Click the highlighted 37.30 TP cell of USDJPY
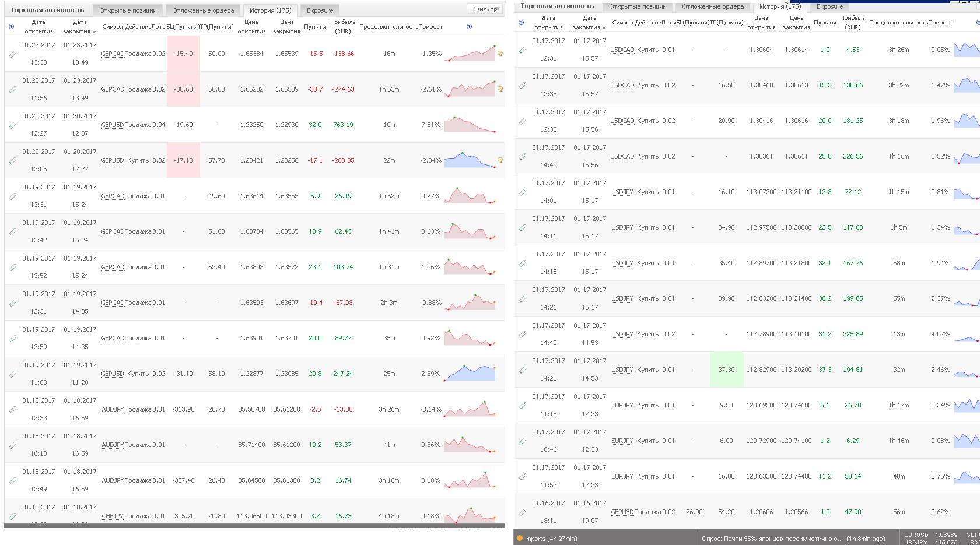The image size is (980, 545). click(726, 370)
